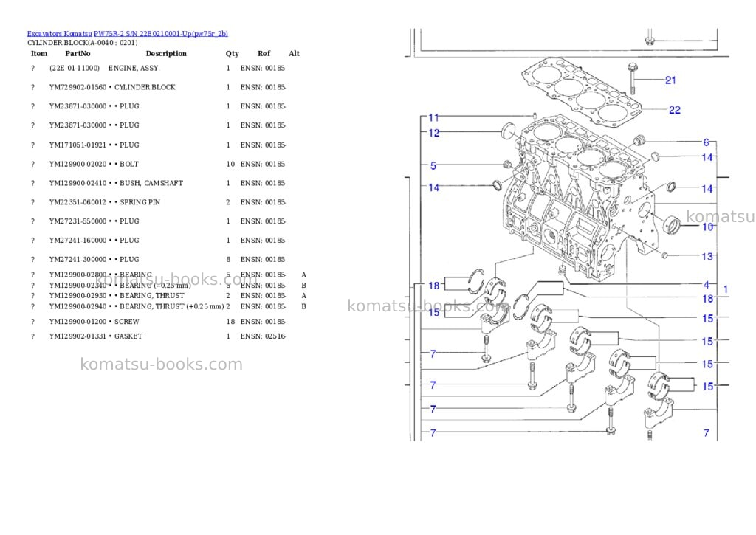Click the Qty column header
Screen dimensions: 756x535
point(232,53)
